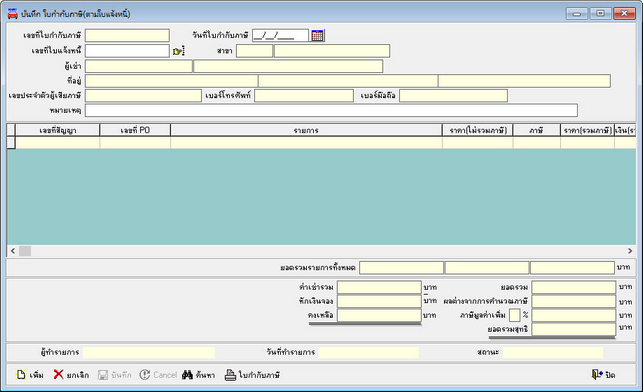Click the หักเงินจอง deposit deduction field
Screen dimensions: 643x392
(x=379, y=301)
